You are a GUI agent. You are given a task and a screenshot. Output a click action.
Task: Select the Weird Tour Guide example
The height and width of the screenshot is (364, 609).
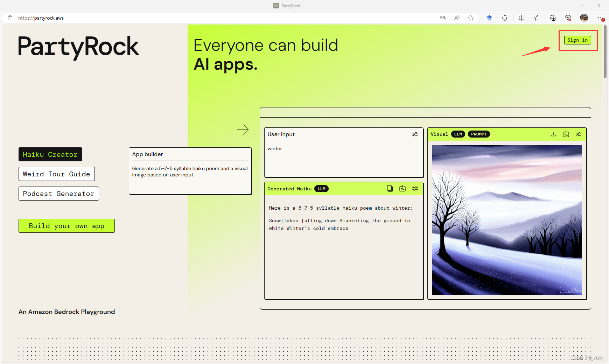57,174
